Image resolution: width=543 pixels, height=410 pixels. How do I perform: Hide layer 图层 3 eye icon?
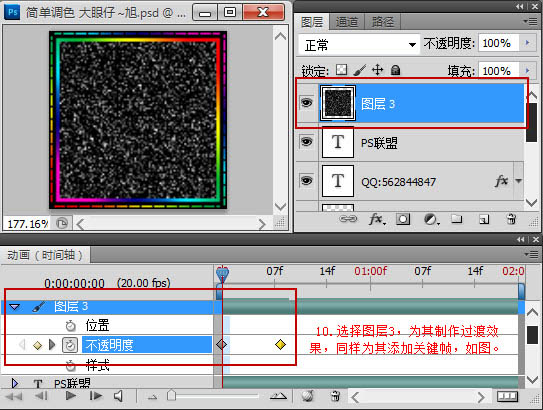click(x=306, y=103)
